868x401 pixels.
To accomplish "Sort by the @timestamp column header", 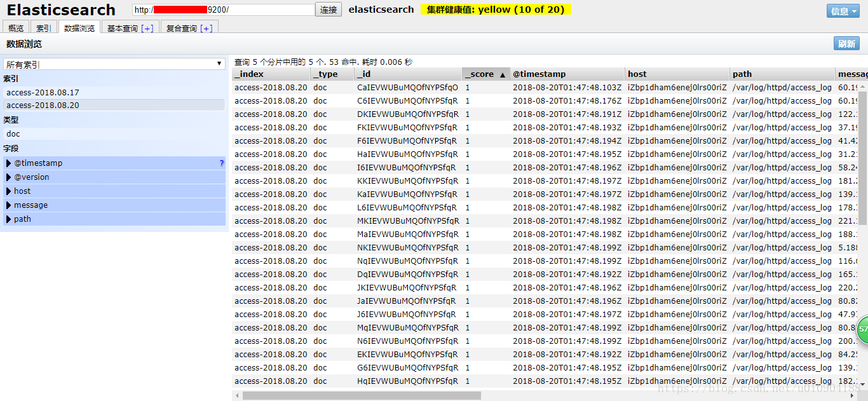I will 567,74.
